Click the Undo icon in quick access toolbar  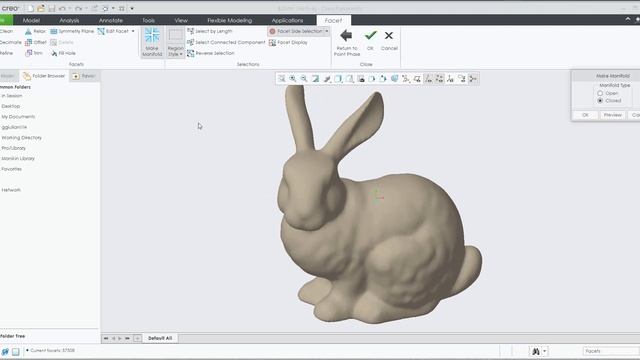coord(62,8)
